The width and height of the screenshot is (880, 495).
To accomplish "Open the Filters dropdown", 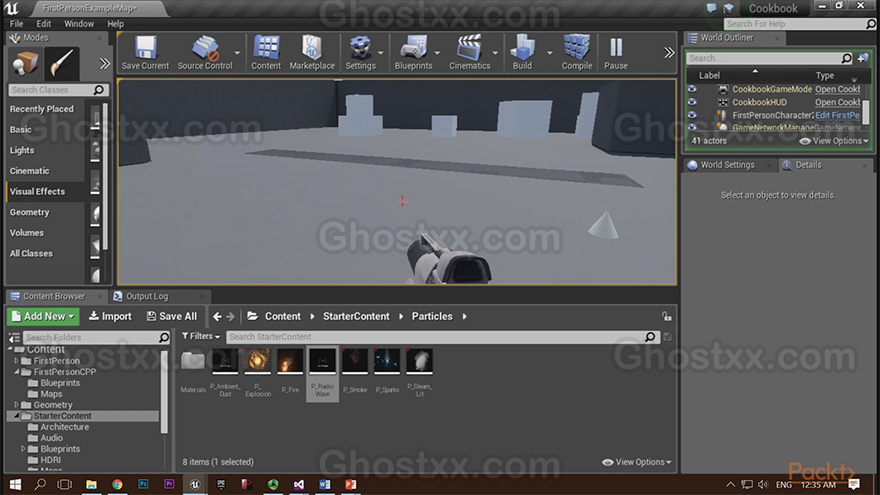I will [x=201, y=336].
